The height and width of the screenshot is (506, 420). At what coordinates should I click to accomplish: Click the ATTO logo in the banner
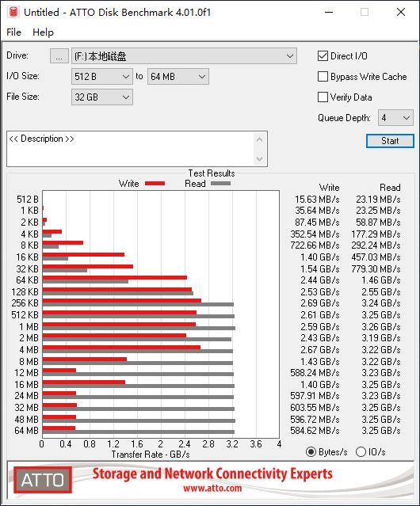(x=43, y=480)
